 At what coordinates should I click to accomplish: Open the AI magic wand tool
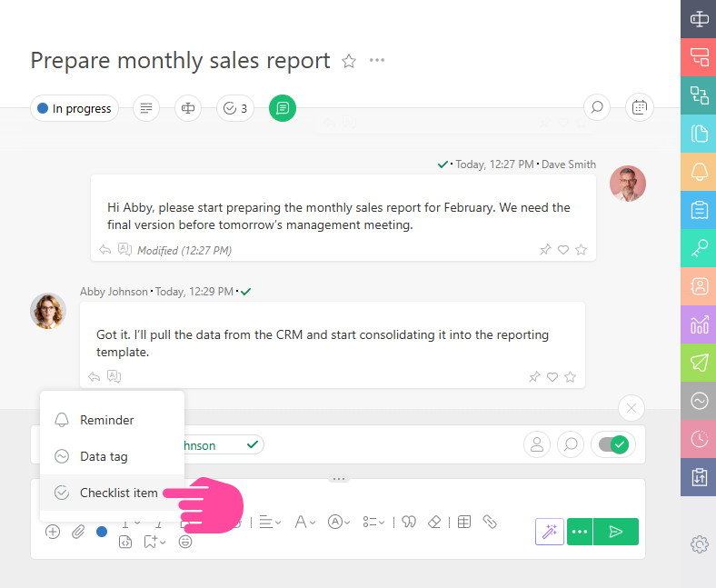(x=549, y=532)
